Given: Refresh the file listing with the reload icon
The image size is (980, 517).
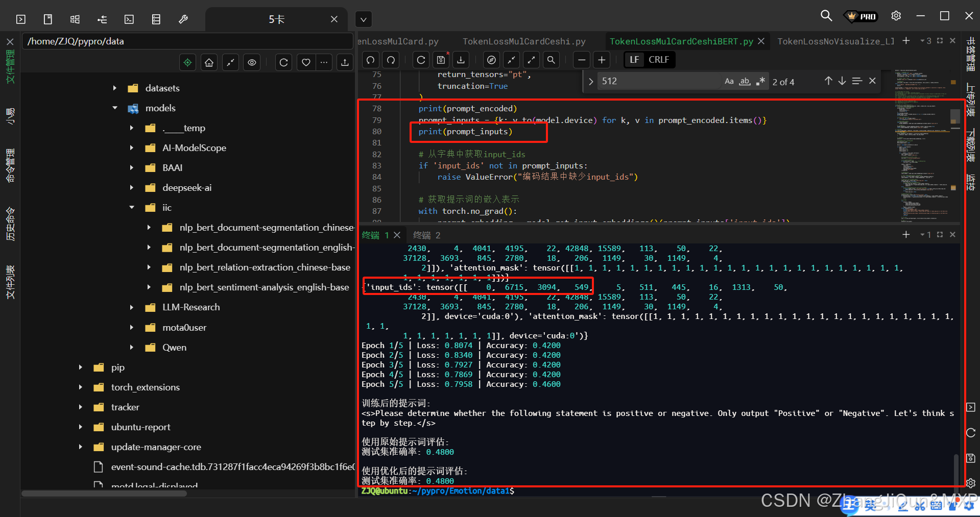Looking at the screenshot, I should (x=283, y=62).
